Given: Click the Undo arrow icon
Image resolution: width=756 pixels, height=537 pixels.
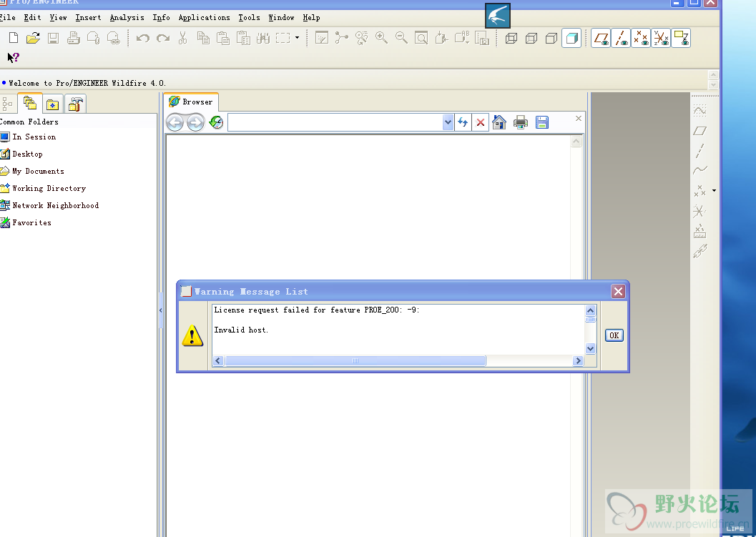Looking at the screenshot, I should tap(143, 38).
